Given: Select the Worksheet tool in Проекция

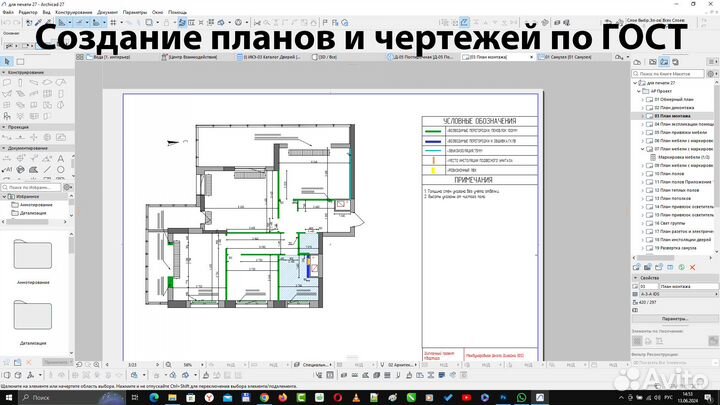Looking at the screenshot, I should coord(60,137).
